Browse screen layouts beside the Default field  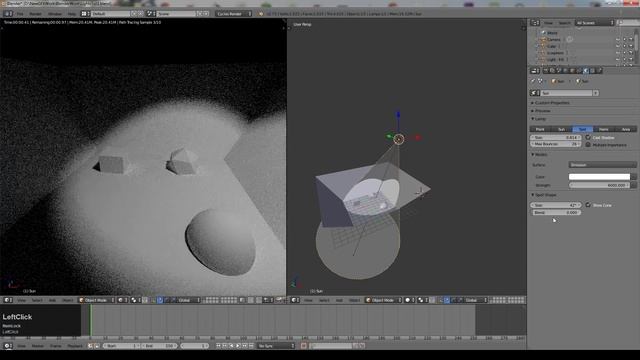coord(85,13)
